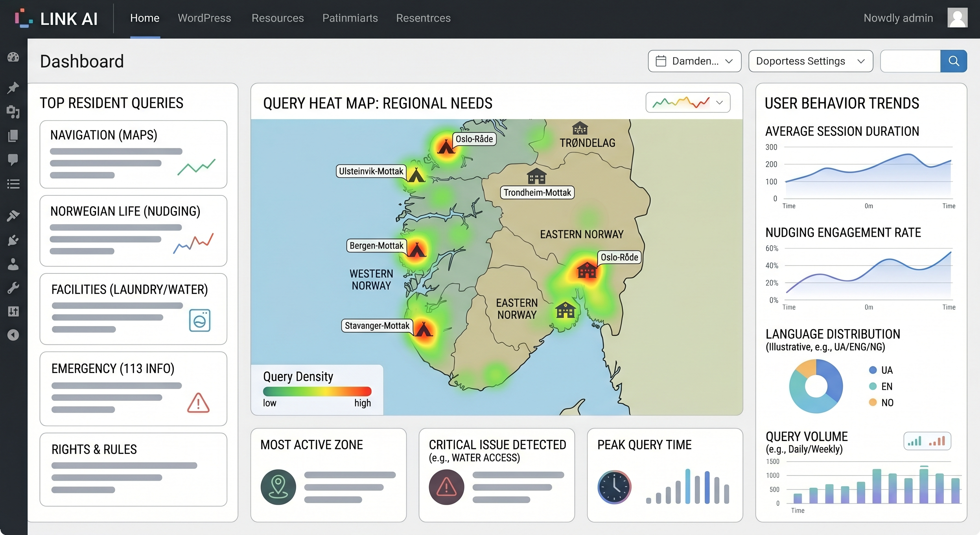Open the users sidebar icon
The width and height of the screenshot is (980, 535).
(x=13, y=264)
